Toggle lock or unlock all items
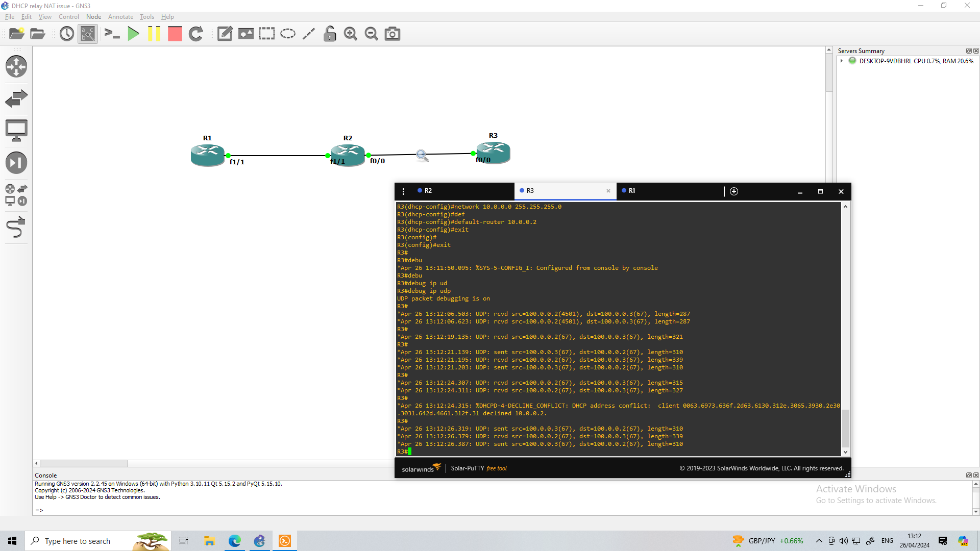 pos(330,34)
